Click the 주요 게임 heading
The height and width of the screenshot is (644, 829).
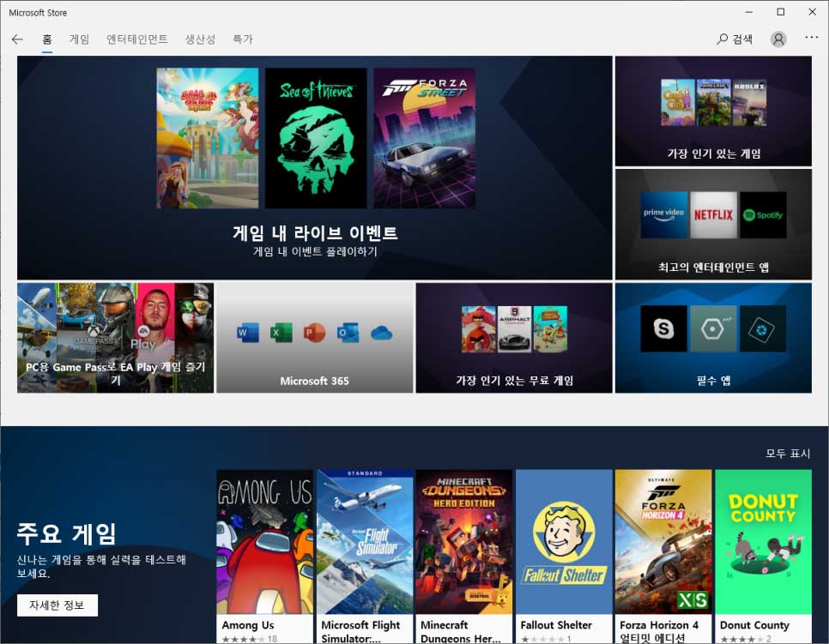click(x=66, y=533)
